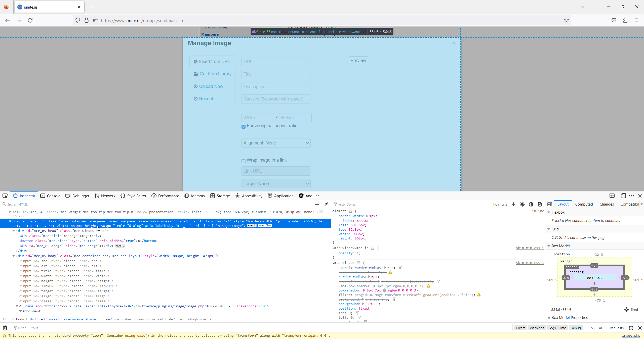Uncheck Force original aspect ratio
Image resolution: width=644 pixels, height=347 pixels.
(x=244, y=127)
